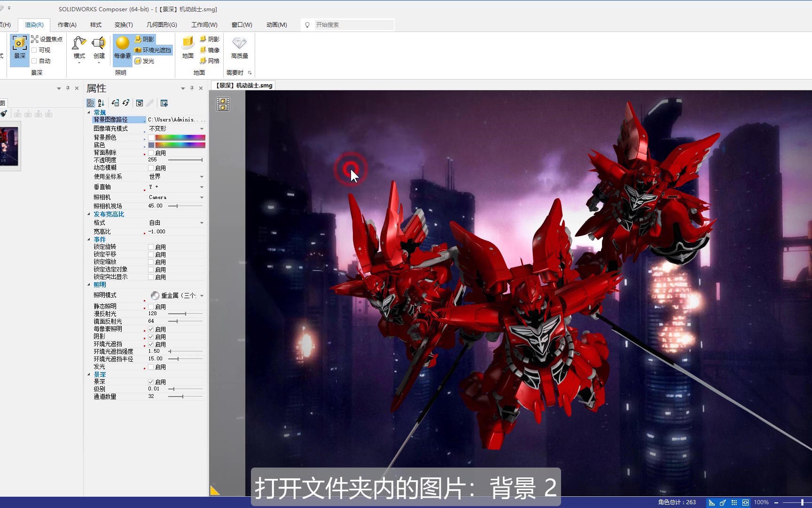Open the 动画(M) ribbon tab
812x508 pixels.
pyautogui.click(x=277, y=25)
